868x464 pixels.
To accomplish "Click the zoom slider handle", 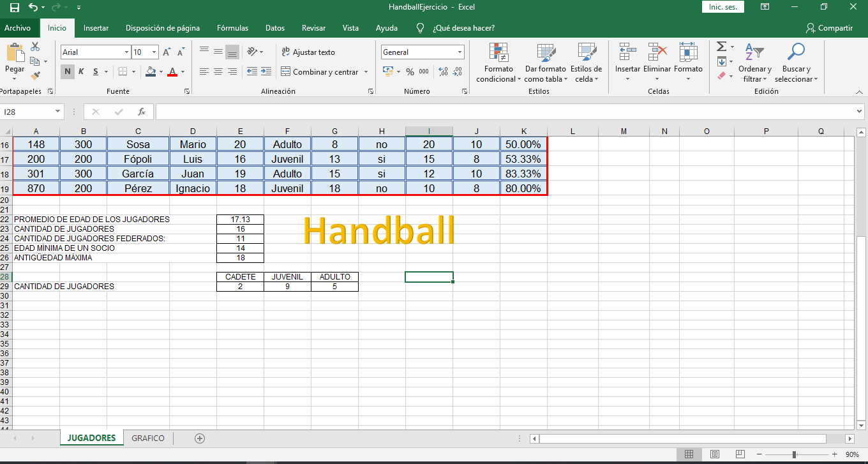I will click(794, 454).
